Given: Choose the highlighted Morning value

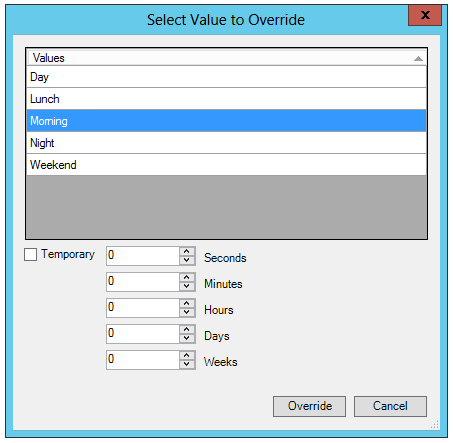Looking at the screenshot, I should [x=226, y=121].
